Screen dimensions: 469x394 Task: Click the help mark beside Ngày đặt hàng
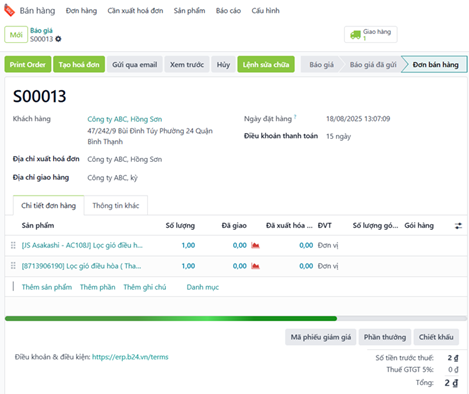point(295,116)
